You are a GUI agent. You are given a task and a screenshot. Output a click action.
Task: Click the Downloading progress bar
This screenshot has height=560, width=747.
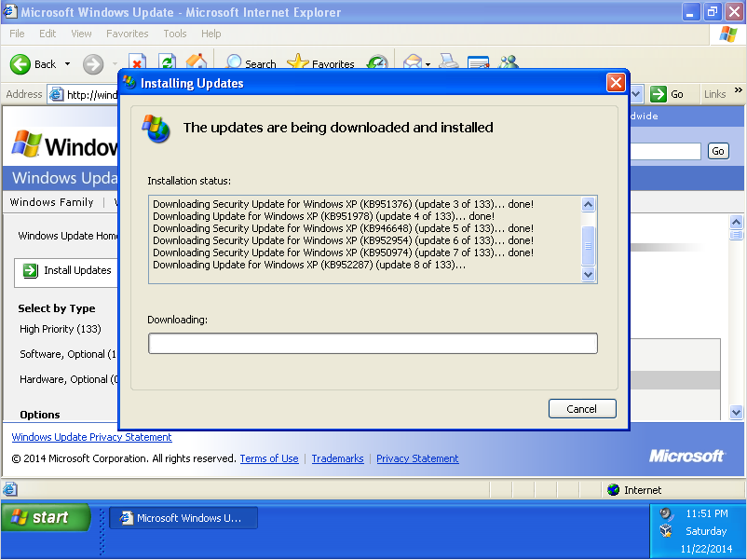(373, 344)
